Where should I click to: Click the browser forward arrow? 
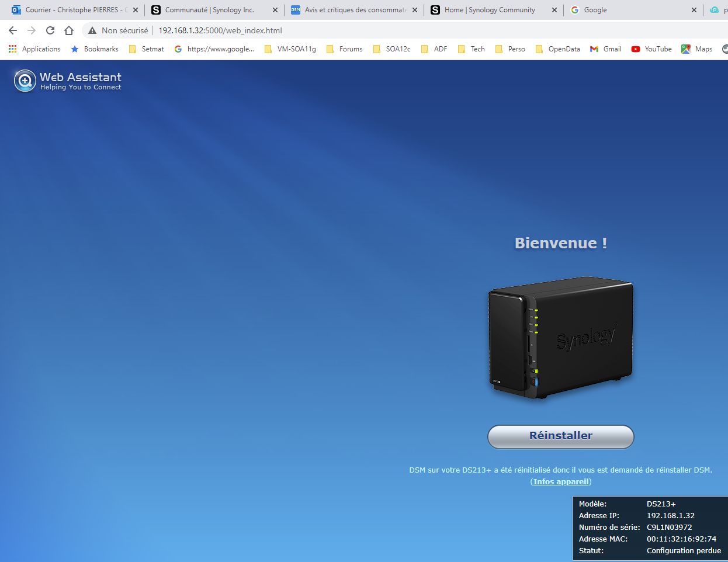coord(32,30)
